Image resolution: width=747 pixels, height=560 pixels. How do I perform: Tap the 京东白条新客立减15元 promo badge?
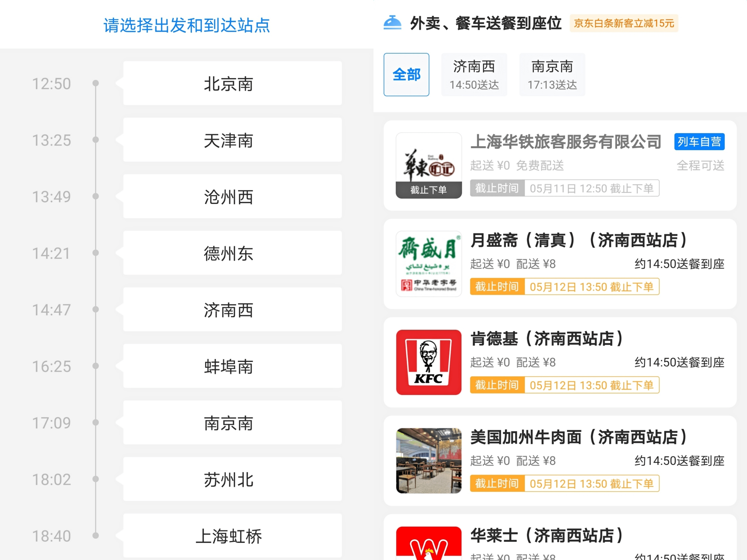(624, 23)
